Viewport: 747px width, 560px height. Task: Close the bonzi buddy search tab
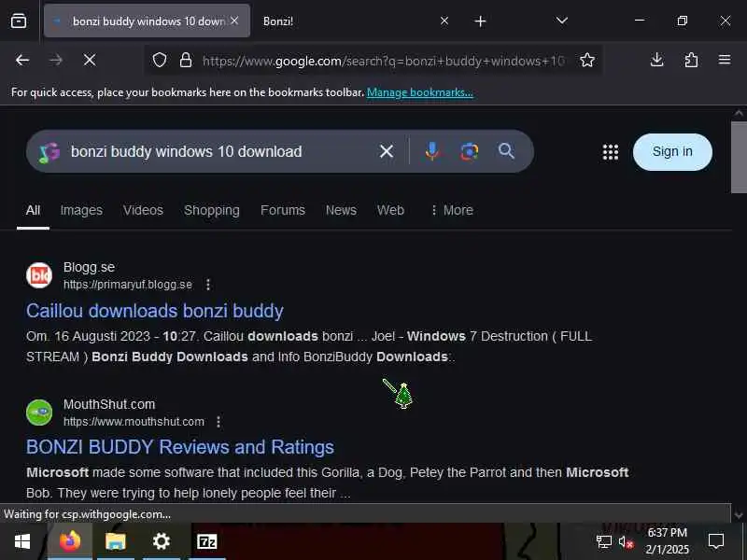pyautogui.click(x=234, y=21)
